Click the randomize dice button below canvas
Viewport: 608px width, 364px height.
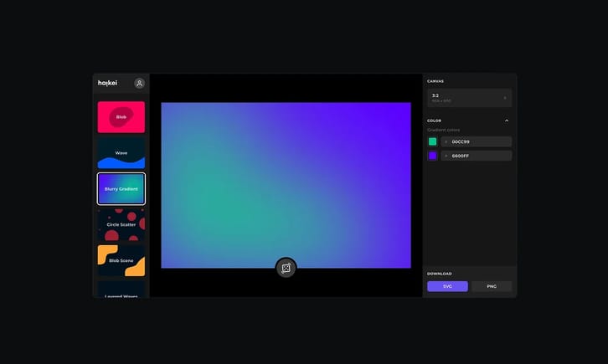(286, 268)
